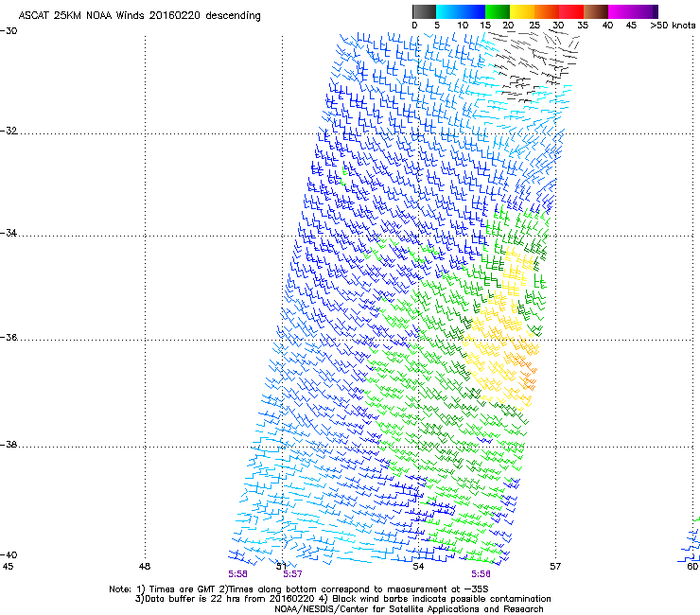The height and width of the screenshot is (615, 700).
Task: Select latitude axis label '-40'
Action: pos(9,554)
